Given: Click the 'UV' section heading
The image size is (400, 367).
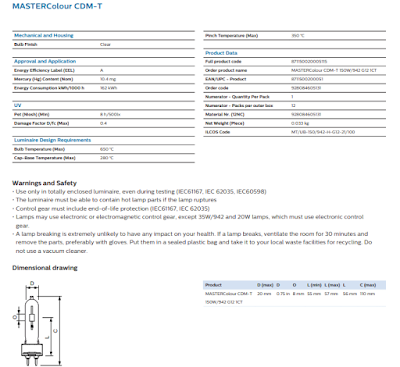Looking at the screenshot, I should 18,105.
